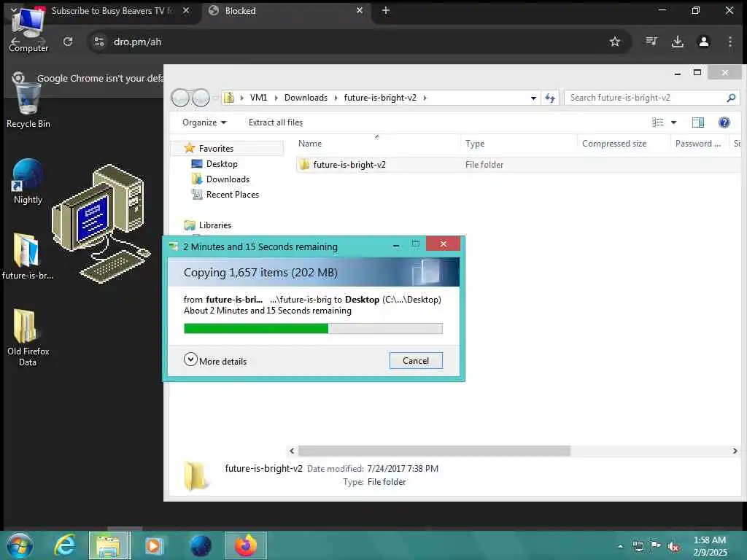Select Old Firefox Data folder
This screenshot has height=560, width=747.
pos(28,337)
